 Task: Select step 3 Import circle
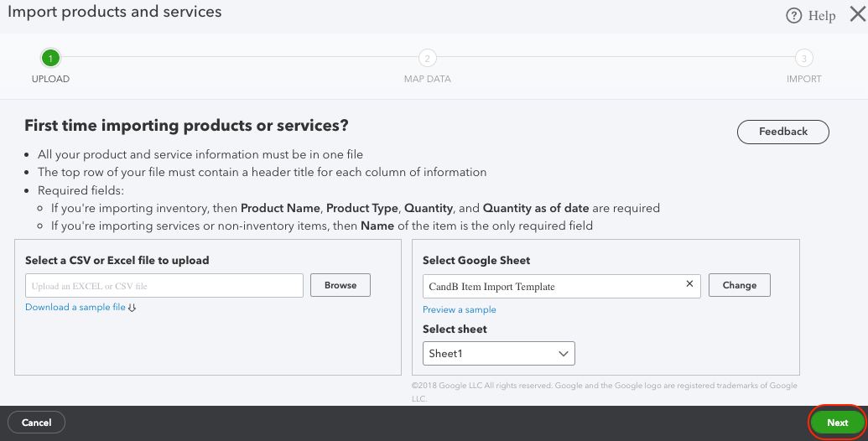[803, 58]
